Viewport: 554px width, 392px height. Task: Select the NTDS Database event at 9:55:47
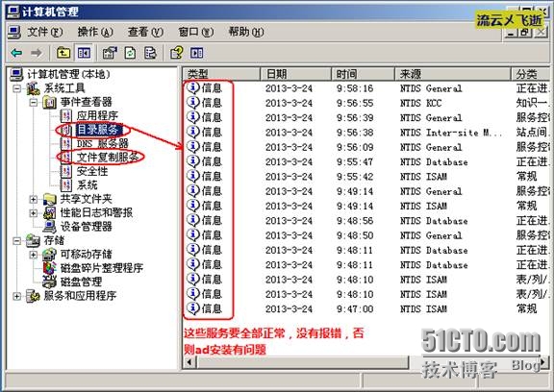[x=366, y=162]
